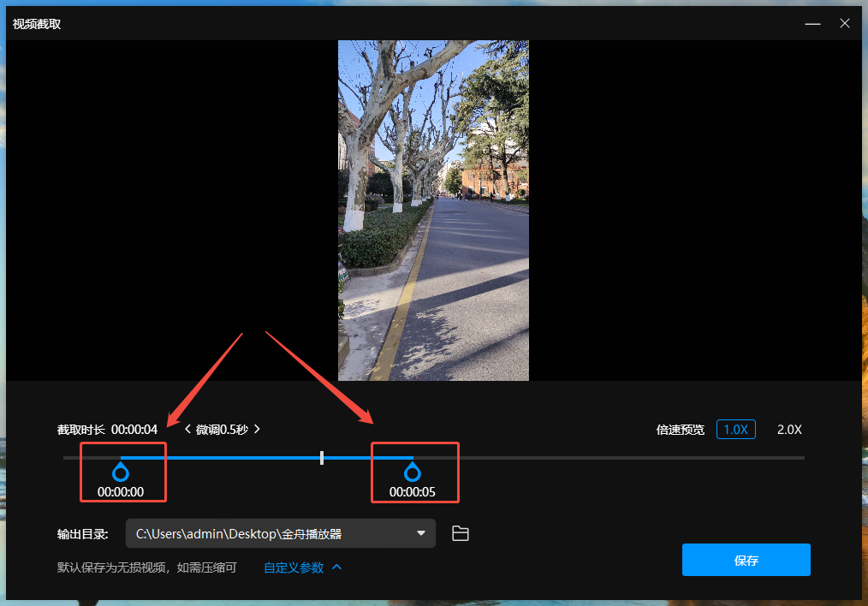Viewport: 868px width, 606px height.
Task: Click the left fine-tune 0.5 second arrow
Action: [x=187, y=429]
